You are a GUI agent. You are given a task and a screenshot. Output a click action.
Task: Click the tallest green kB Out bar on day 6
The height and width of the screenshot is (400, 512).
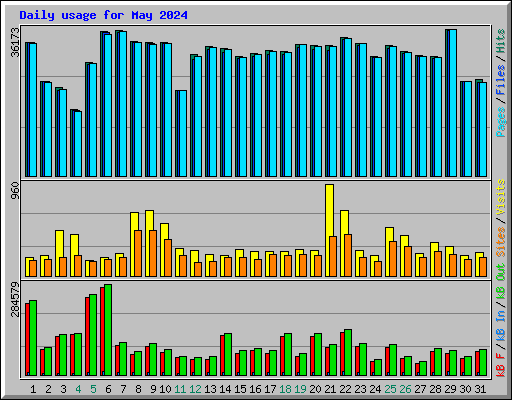tap(108, 330)
